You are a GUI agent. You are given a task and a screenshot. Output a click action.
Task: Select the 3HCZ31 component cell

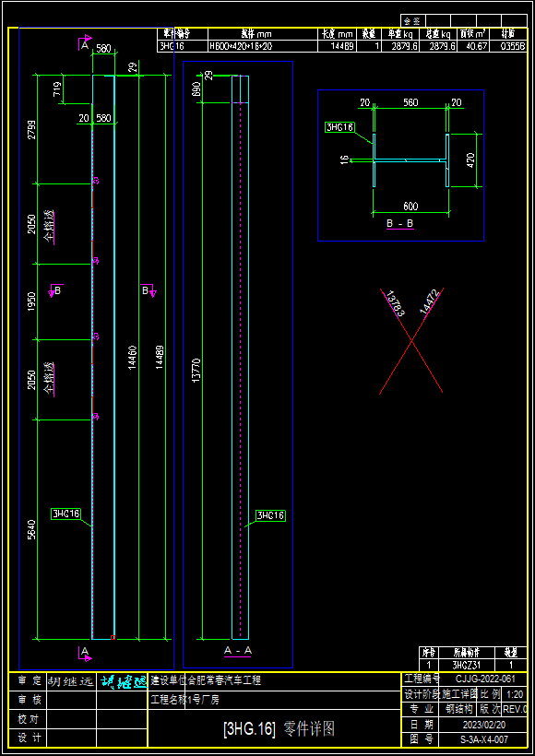coord(465,665)
